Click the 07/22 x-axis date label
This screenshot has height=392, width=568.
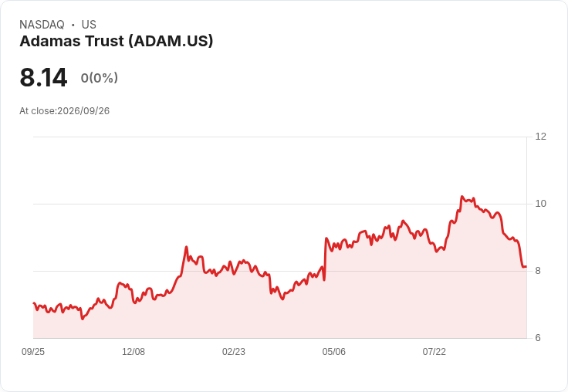[434, 352]
